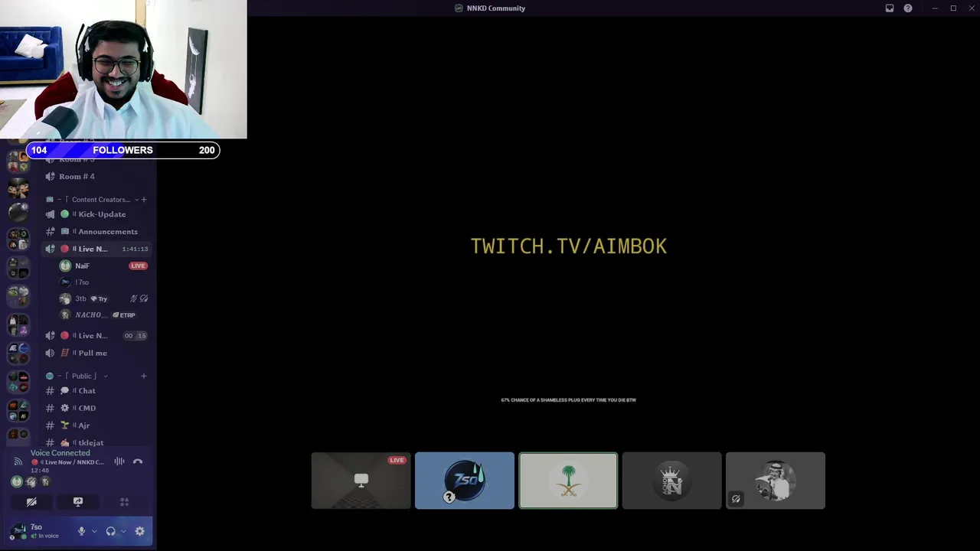Image resolution: width=980 pixels, height=551 pixels.
Task: Share your screen button
Action: coord(78,502)
